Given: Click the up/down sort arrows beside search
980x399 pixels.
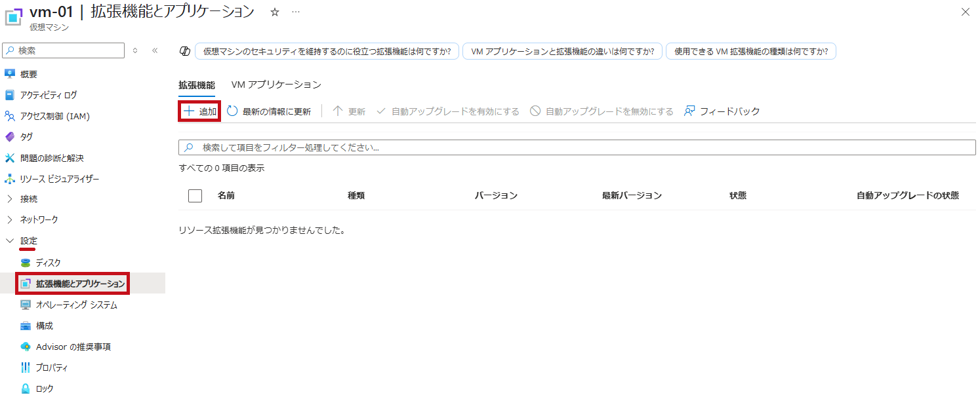Looking at the screenshot, I should click(135, 50).
